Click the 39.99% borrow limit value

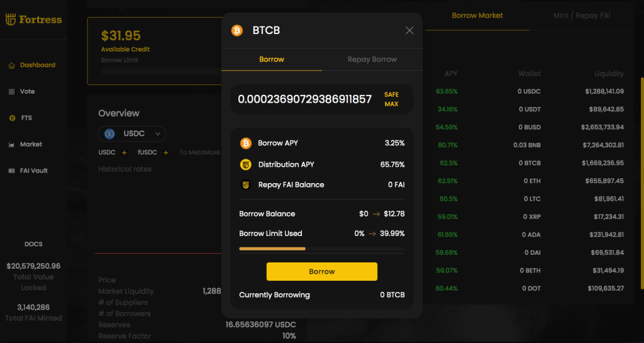coord(392,233)
